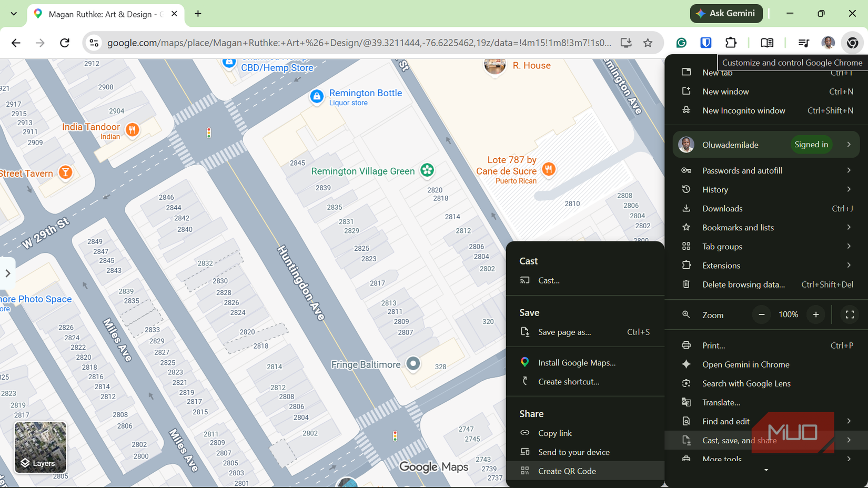This screenshot has width=868, height=488.
Task: Click the Customize and control Chrome button
Action: click(852, 43)
